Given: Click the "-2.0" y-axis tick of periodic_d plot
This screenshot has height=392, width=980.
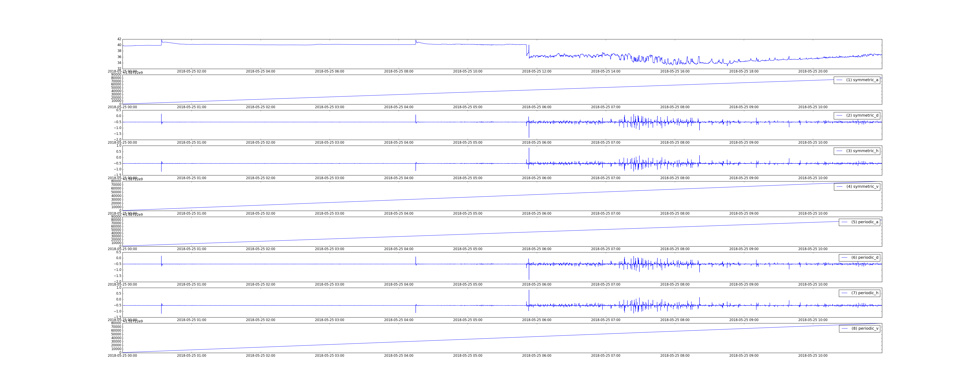Looking at the screenshot, I should pyautogui.click(x=118, y=282).
